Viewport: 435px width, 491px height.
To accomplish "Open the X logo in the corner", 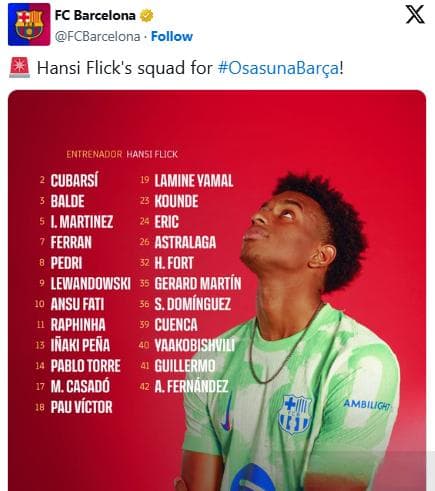I will pyautogui.click(x=415, y=15).
